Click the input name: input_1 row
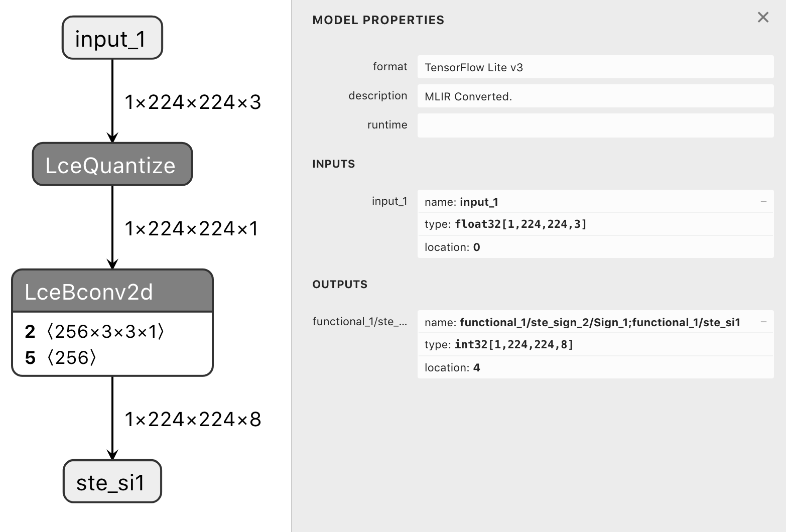The image size is (786, 532). [x=595, y=201]
